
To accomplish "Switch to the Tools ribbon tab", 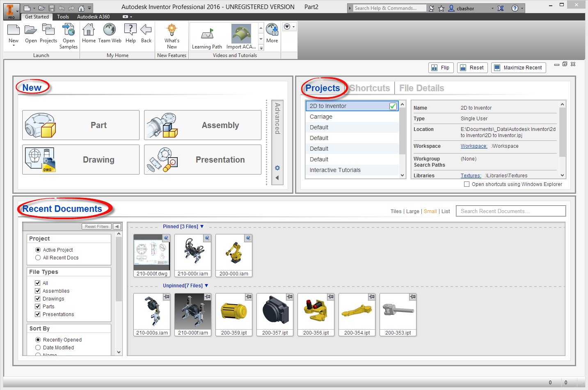I will tap(63, 17).
